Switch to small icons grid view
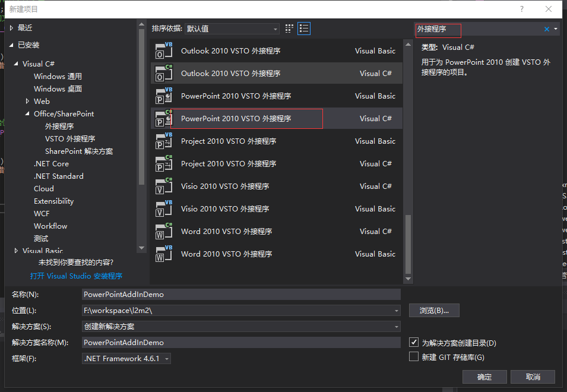 pyautogui.click(x=289, y=29)
